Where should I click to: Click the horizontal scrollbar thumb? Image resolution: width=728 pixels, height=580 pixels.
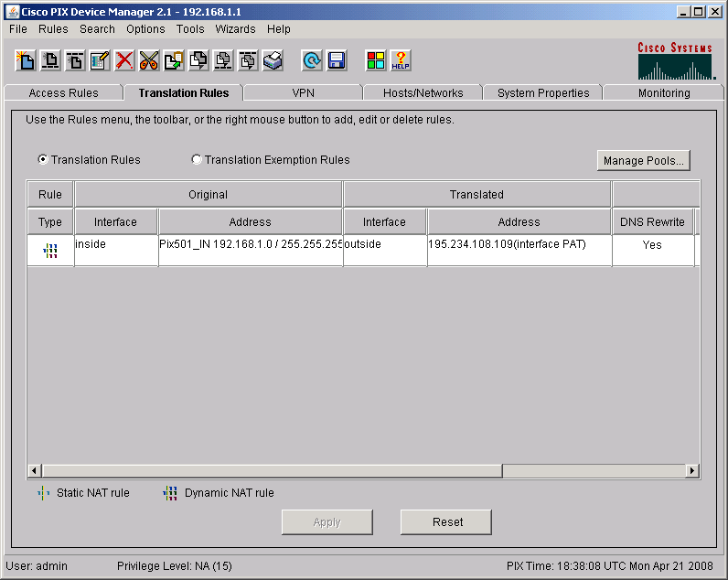[272, 470]
